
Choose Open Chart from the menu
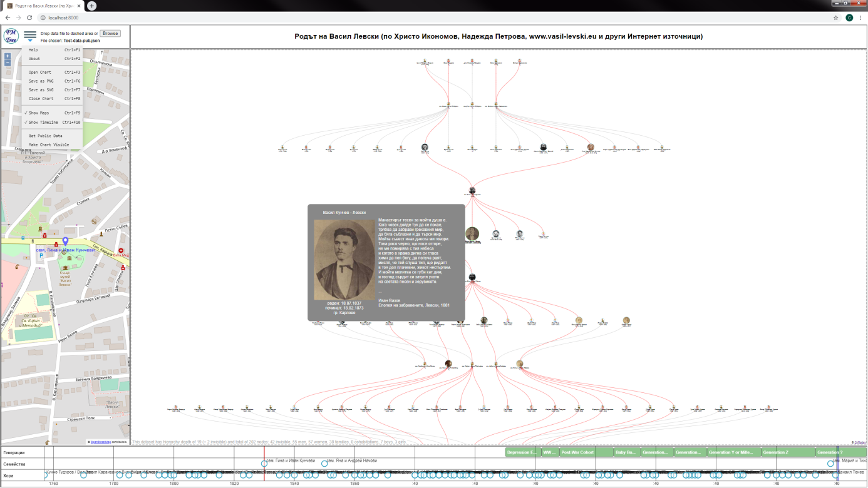[x=53, y=73]
